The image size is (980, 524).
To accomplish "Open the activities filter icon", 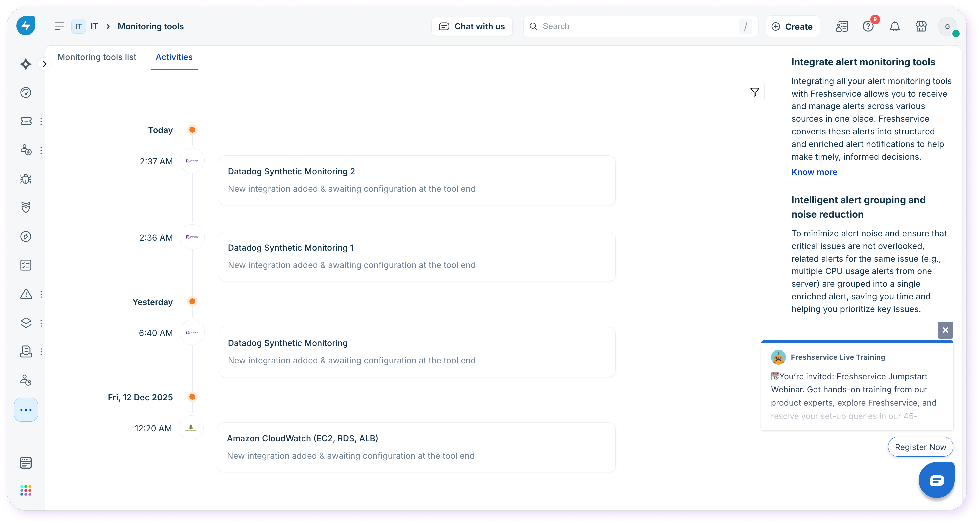I will pos(754,92).
